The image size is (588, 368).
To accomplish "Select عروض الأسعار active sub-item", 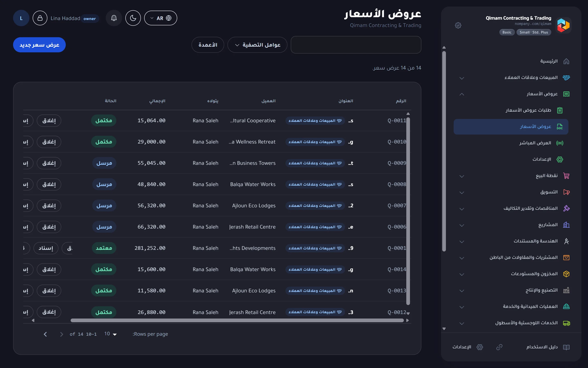I will pos(511,127).
